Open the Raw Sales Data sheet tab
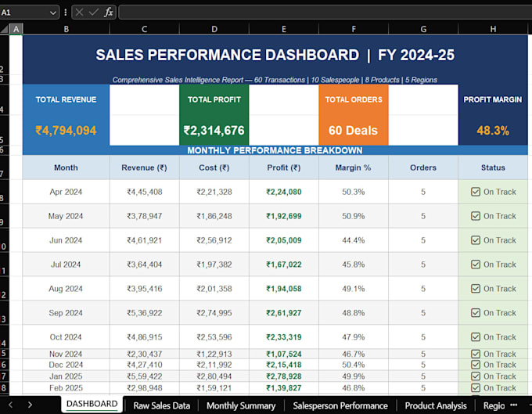Image resolution: width=532 pixels, height=414 pixels. pyautogui.click(x=161, y=405)
